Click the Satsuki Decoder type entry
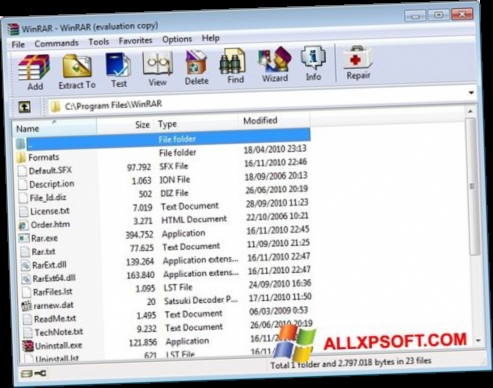The width and height of the screenshot is (493, 388). tap(201, 300)
